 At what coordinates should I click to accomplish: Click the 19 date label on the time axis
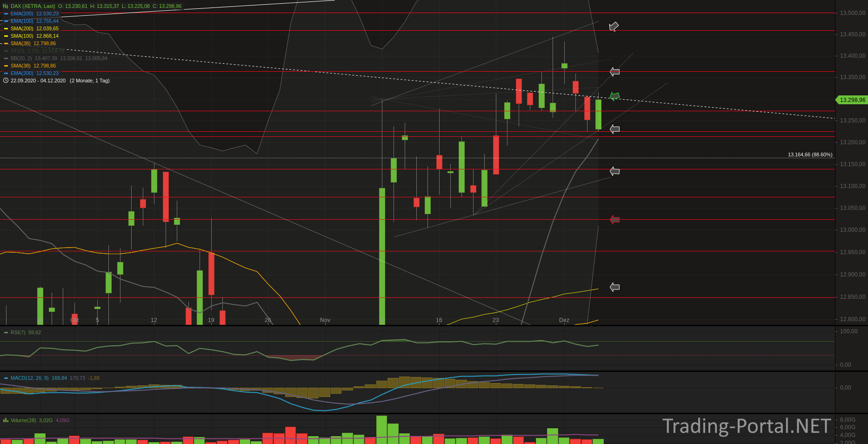coord(211,320)
